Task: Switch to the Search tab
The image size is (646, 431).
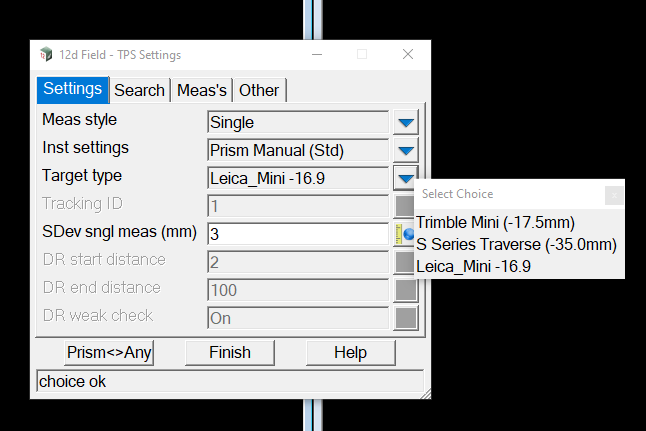Action: coord(139,90)
